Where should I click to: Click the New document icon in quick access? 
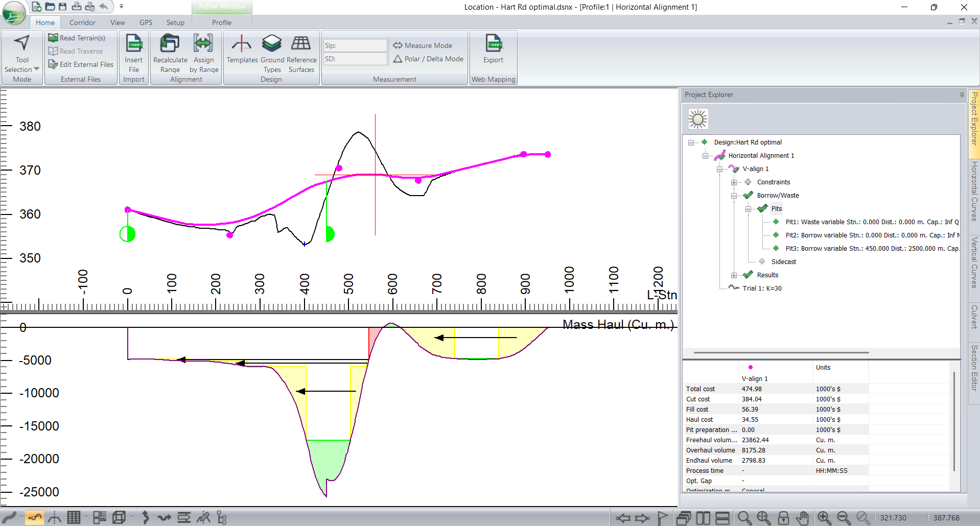36,7
